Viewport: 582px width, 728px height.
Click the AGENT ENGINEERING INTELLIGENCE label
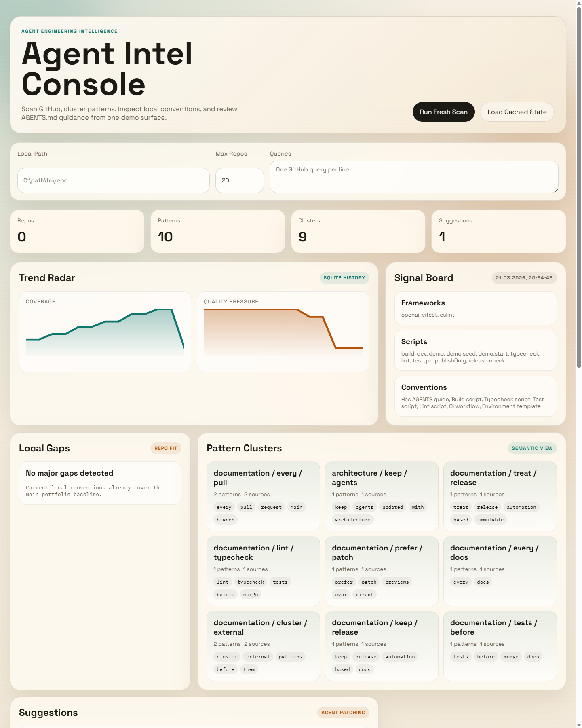70,31
